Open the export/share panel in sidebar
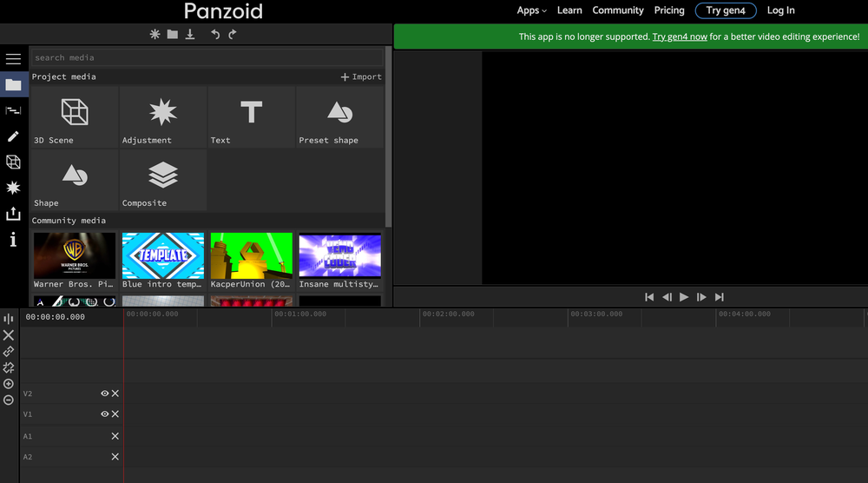 (13, 214)
